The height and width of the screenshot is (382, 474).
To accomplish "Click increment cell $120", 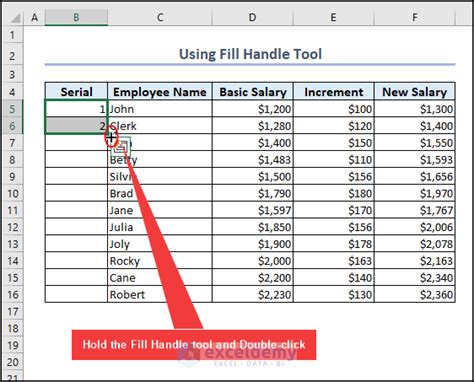I will point(334,126).
